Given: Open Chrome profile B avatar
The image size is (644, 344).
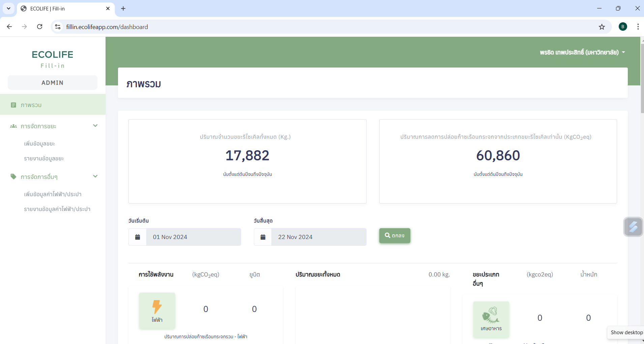Looking at the screenshot, I should point(623,27).
